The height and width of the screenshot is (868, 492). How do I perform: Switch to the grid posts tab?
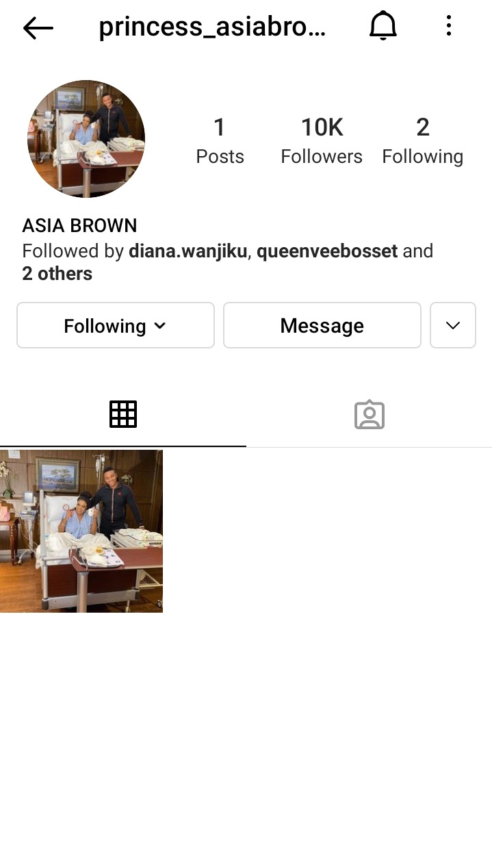coord(123,415)
